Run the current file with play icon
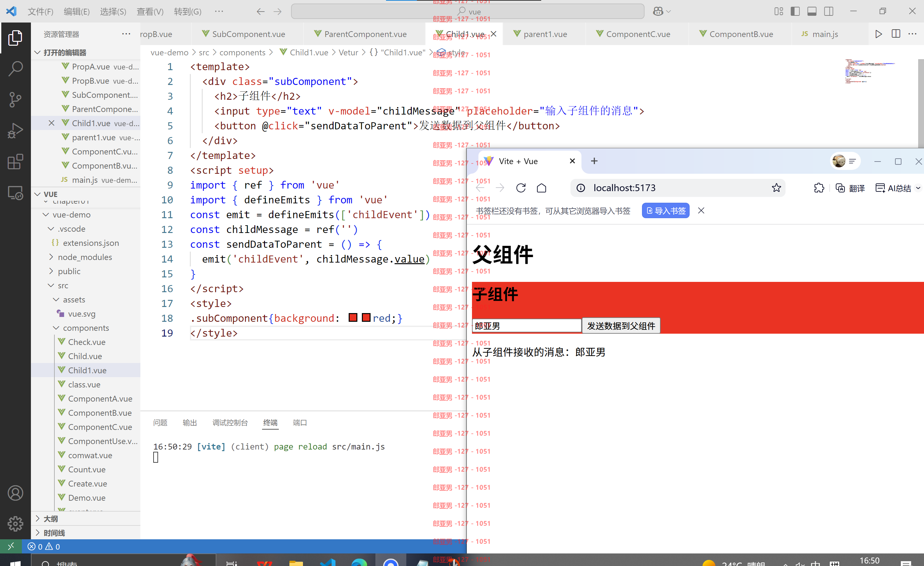This screenshot has height=566, width=924. (878, 34)
